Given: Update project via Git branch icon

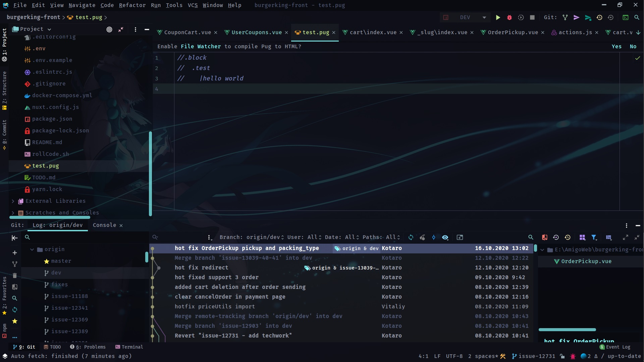Looking at the screenshot, I should (x=565, y=17).
